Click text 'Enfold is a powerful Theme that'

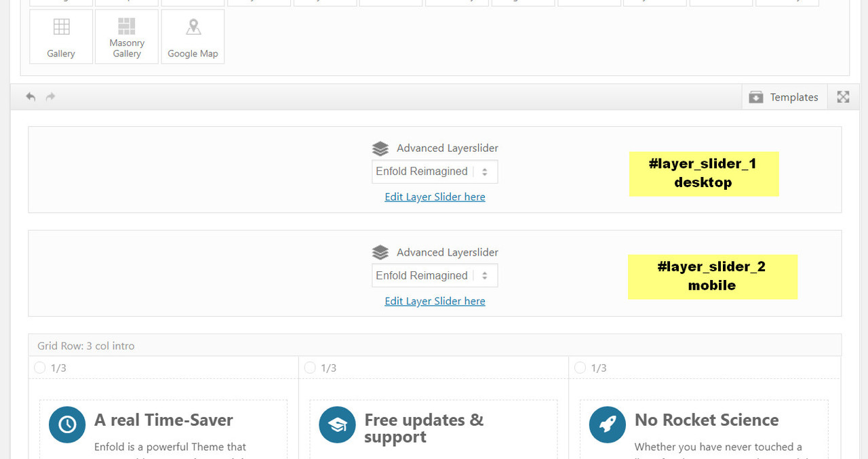click(x=170, y=447)
